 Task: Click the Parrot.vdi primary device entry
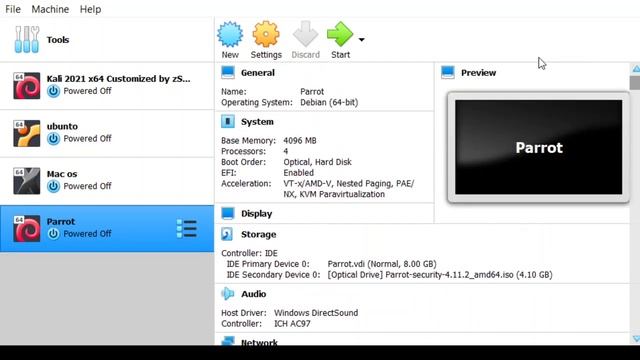[x=382, y=264]
